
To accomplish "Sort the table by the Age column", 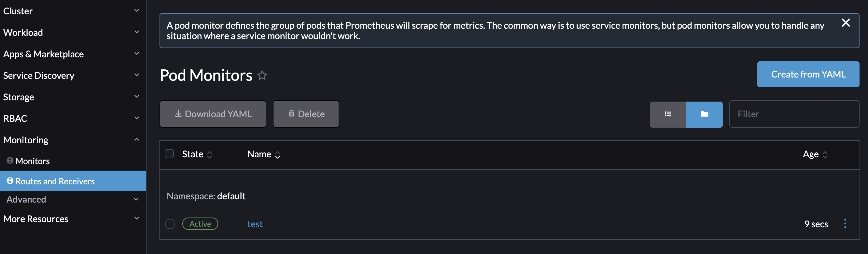I will coord(816,154).
